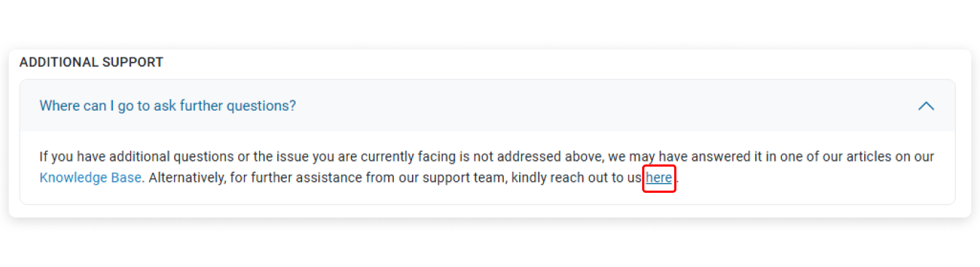Screen dimensions: 980x267
Task: Follow the underlined "here" support link
Action: click(x=659, y=178)
